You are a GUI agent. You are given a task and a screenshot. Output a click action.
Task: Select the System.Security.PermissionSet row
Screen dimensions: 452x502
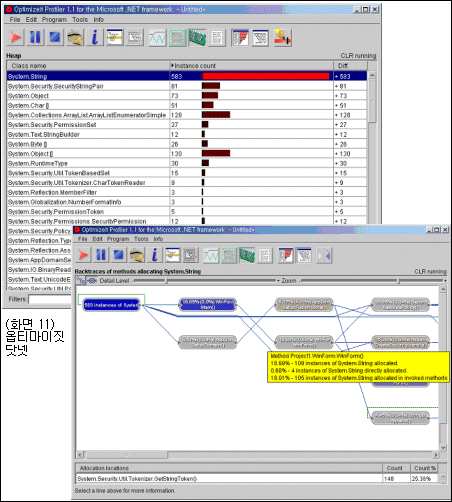pos(187,125)
